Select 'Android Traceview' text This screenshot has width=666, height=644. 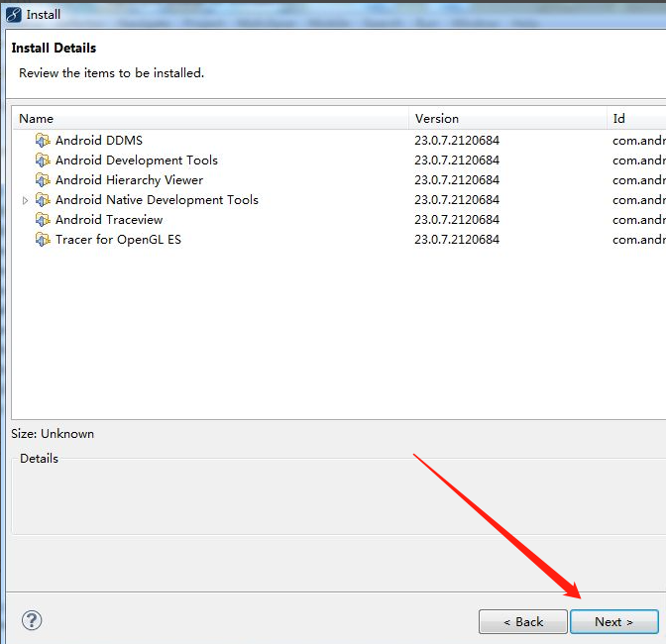tap(109, 220)
